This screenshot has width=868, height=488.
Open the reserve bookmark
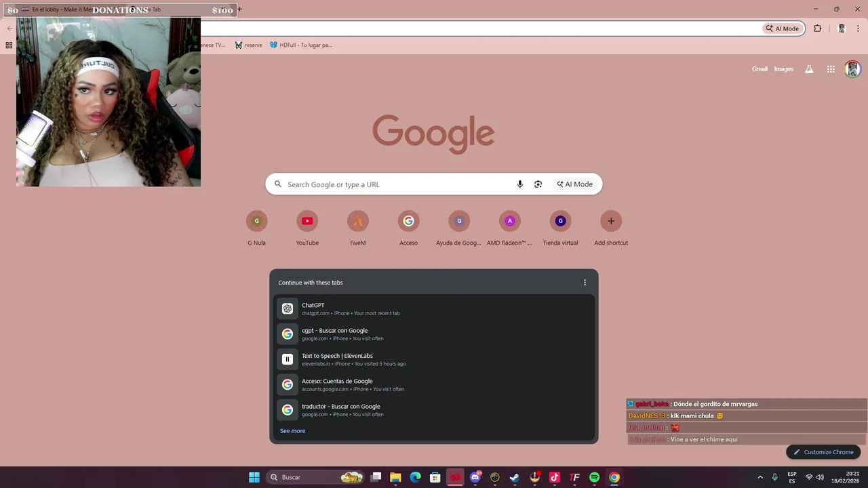(x=248, y=45)
